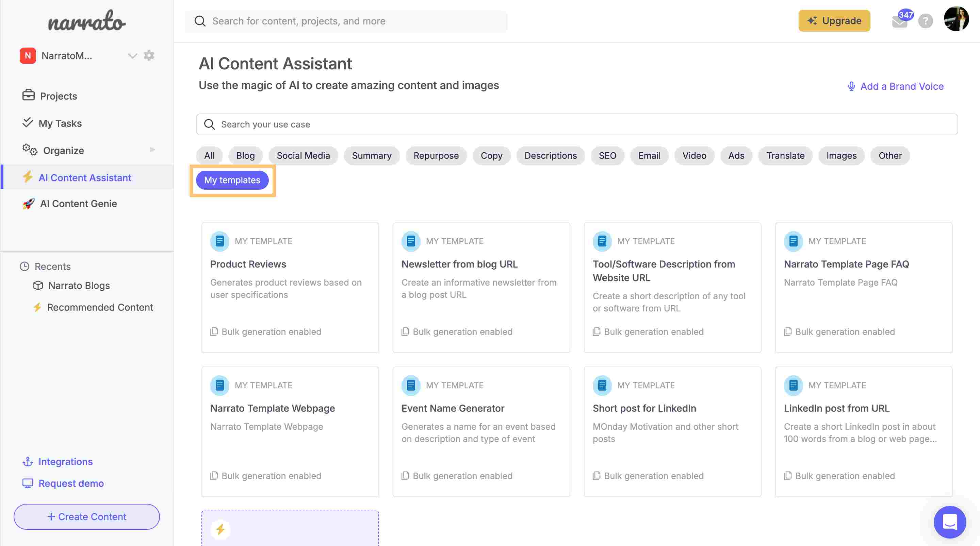
Task: Open the Product Reviews template card
Action: 290,287
